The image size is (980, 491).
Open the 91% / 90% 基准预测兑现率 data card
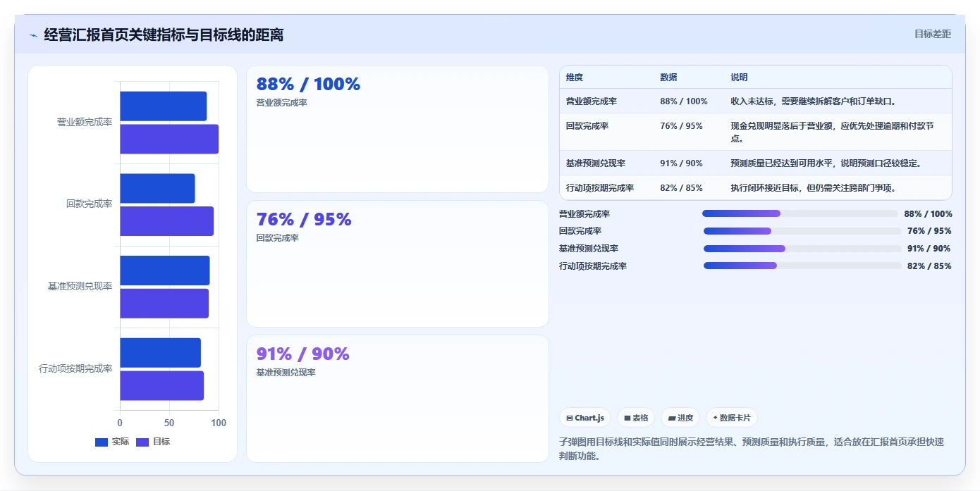click(x=398, y=399)
